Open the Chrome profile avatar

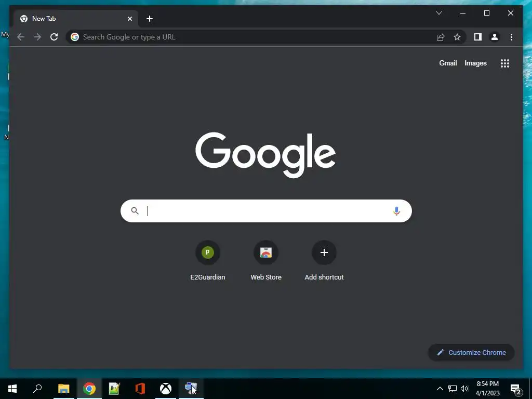[x=495, y=37]
